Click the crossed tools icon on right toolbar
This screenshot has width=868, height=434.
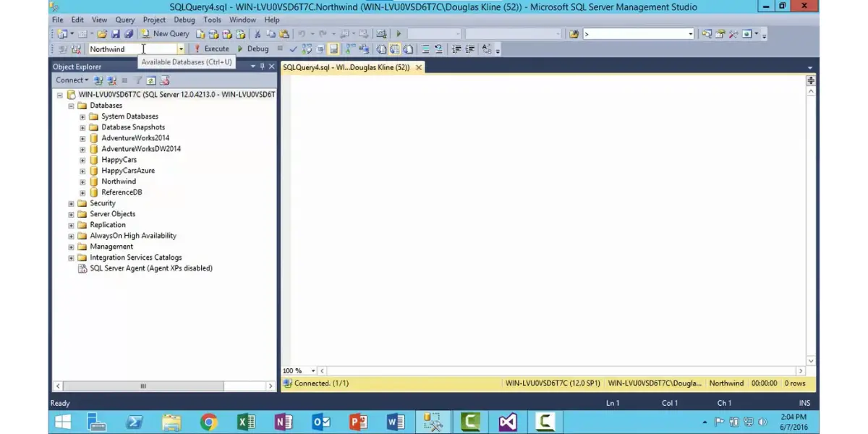coord(733,33)
